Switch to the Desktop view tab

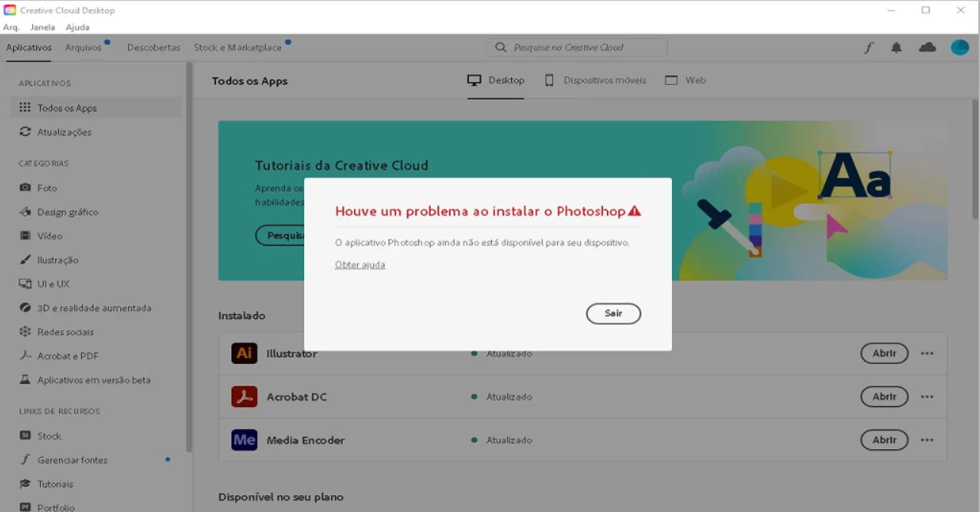[496, 80]
